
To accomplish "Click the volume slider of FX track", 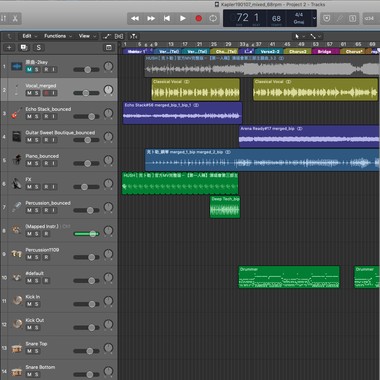I will (86, 187).
